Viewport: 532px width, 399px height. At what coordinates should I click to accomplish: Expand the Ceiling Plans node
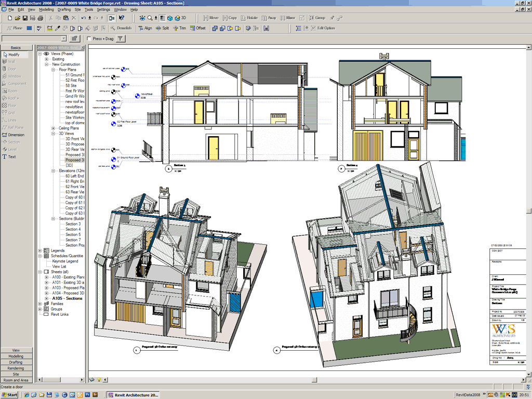(x=54, y=128)
